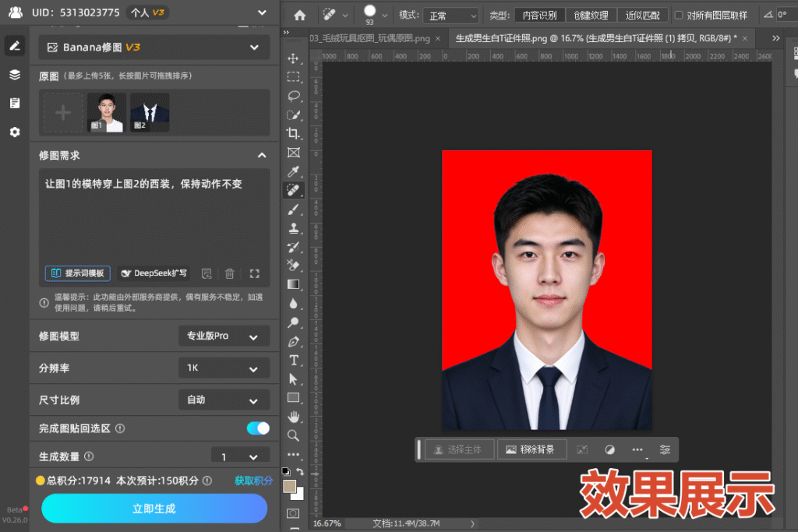The image size is (798, 532).
Task: Click the foreground color swatch
Action: click(290, 487)
